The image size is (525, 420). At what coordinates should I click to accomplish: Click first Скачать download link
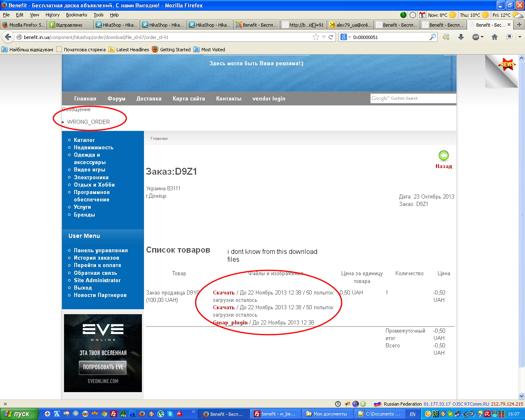[x=224, y=292]
